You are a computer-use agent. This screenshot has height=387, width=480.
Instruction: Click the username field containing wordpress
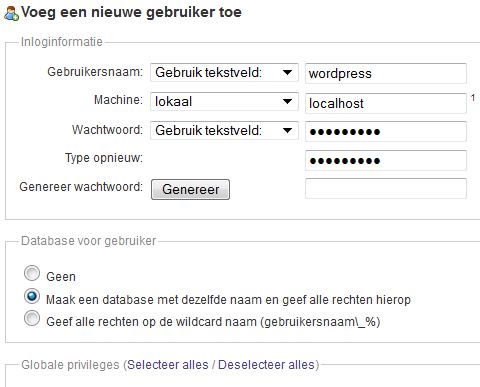pos(386,73)
